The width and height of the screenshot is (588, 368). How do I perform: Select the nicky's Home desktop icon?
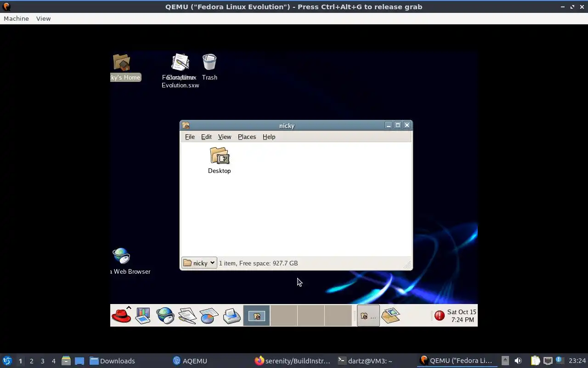[122, 68]
